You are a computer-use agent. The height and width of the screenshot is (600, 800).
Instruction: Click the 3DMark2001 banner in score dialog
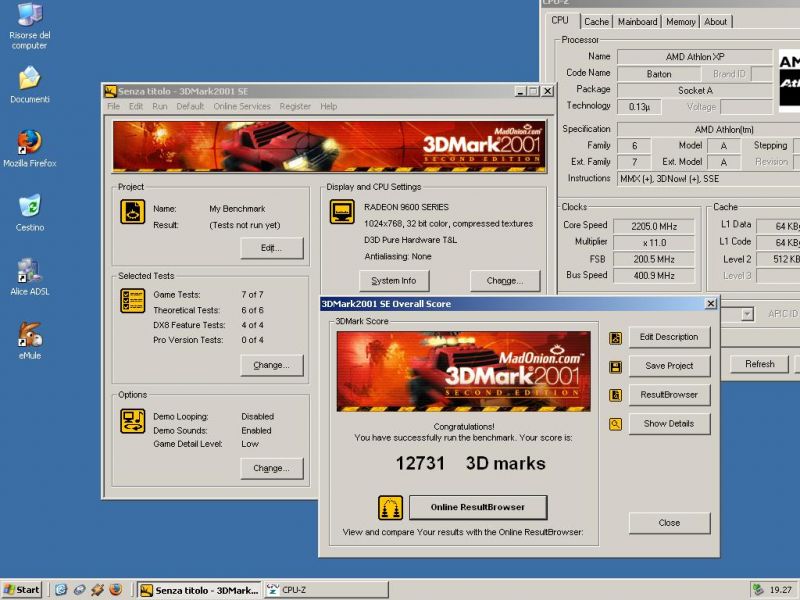pyautogui.click(x=464, y=371)
